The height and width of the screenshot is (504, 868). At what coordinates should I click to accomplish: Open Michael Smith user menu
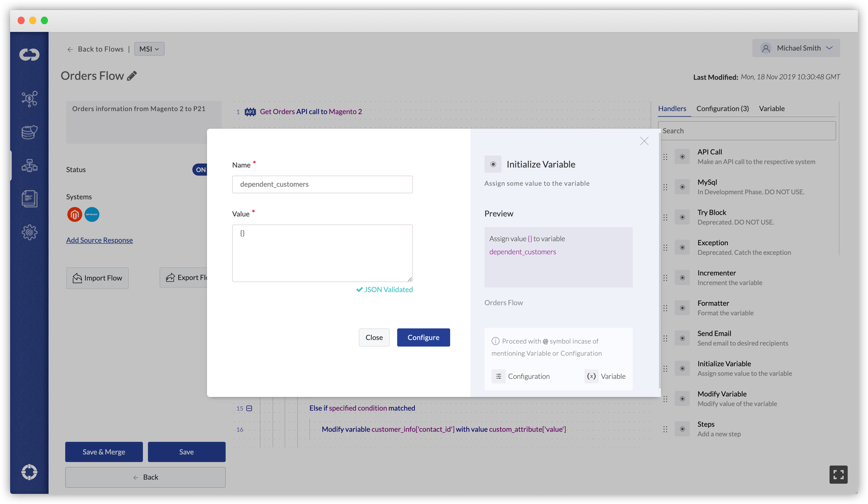(x=796, y=48)
